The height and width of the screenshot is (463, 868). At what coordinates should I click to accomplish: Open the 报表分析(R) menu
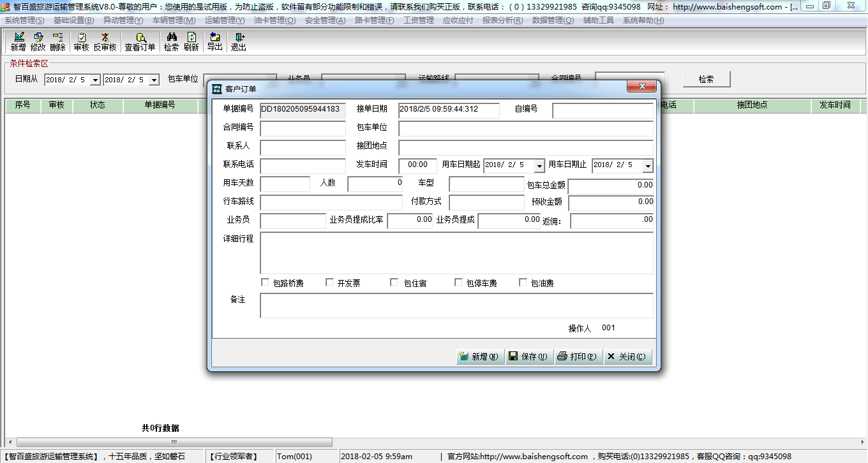coord(503,20)
